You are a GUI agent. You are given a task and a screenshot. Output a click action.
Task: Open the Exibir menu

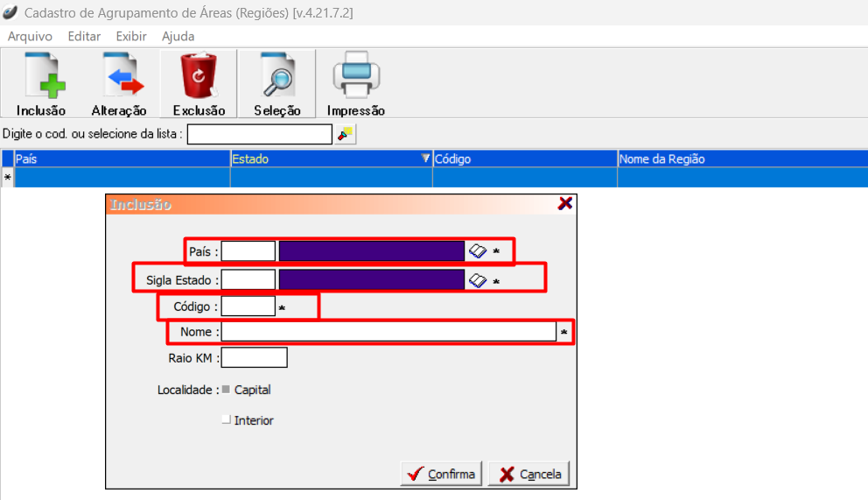pyautogui.click(x=131, y=36)
